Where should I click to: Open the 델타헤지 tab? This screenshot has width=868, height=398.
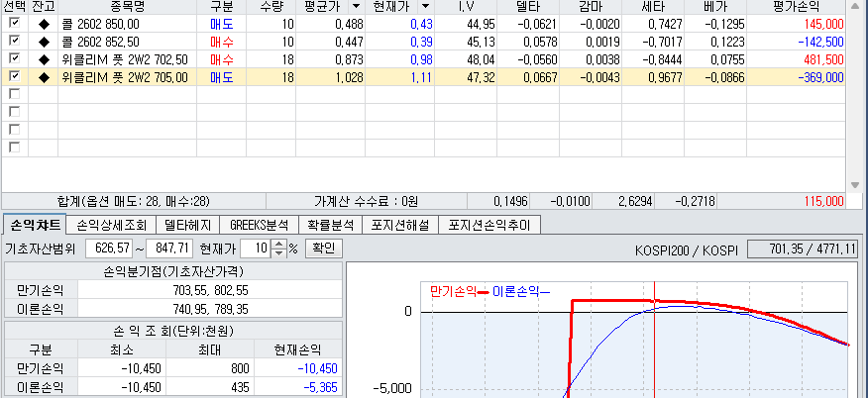(187, 225)
